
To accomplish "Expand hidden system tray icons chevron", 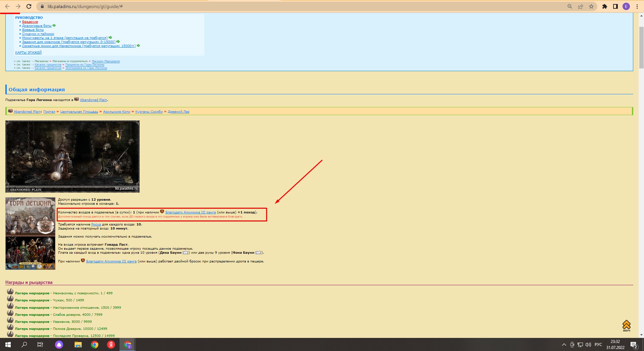I will (x=564, y=345).
